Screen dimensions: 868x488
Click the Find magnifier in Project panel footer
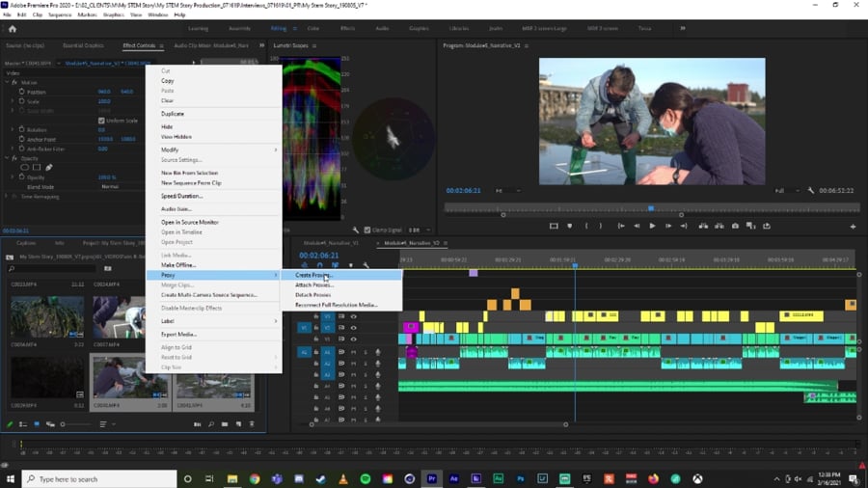click(211, 424)
